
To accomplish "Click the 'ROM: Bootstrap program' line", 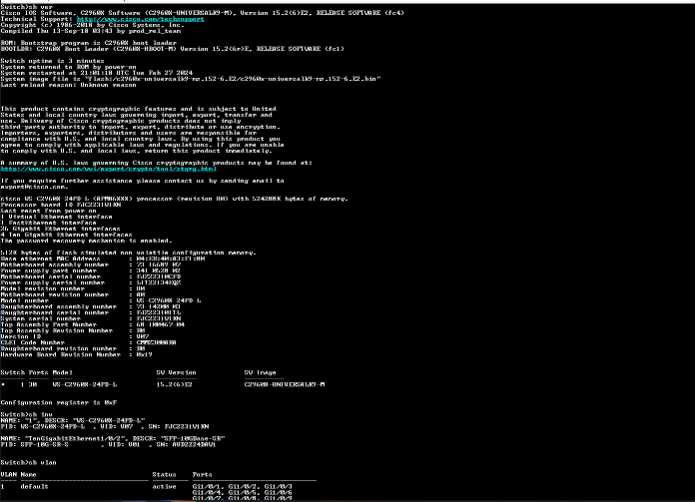I will coord(89,43).
